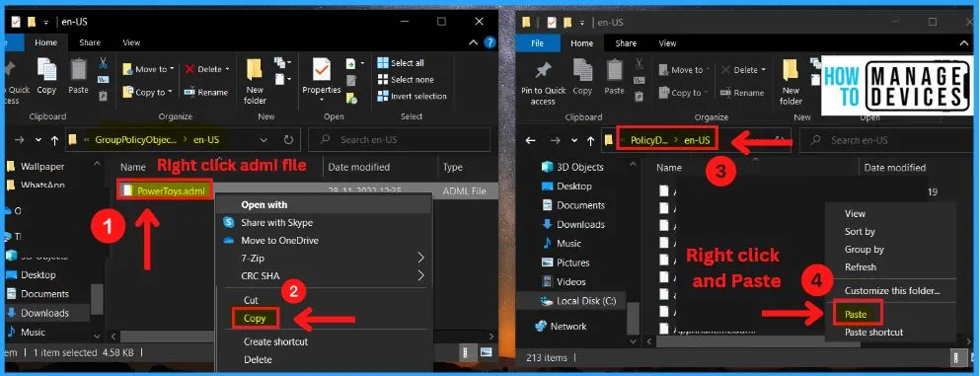Click Copy icon in left window ribbon

pos(46,69)
